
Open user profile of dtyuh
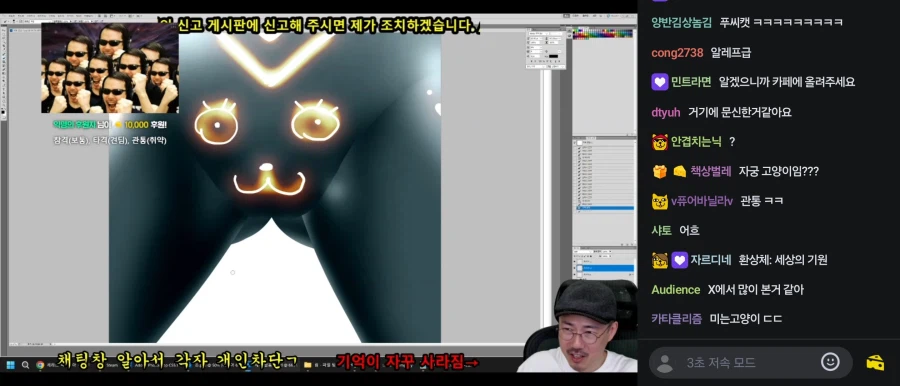pos(665,112)
